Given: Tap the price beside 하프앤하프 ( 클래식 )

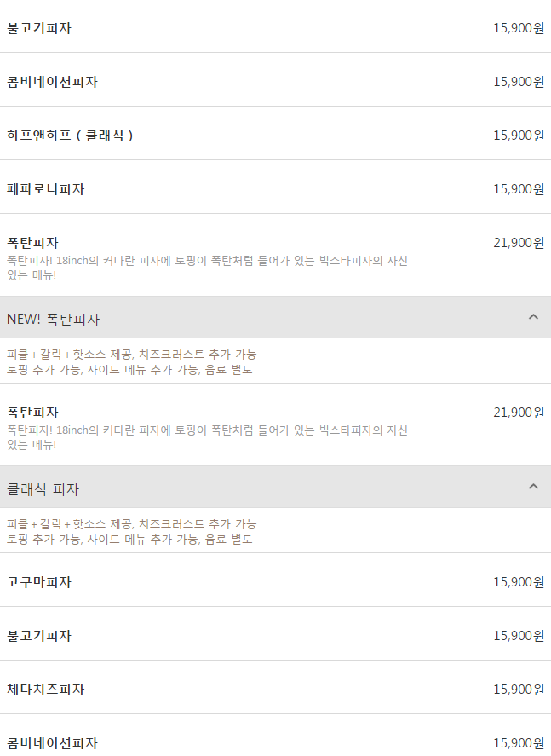Looking at the screenshot, I should click(x=518, y=136).
